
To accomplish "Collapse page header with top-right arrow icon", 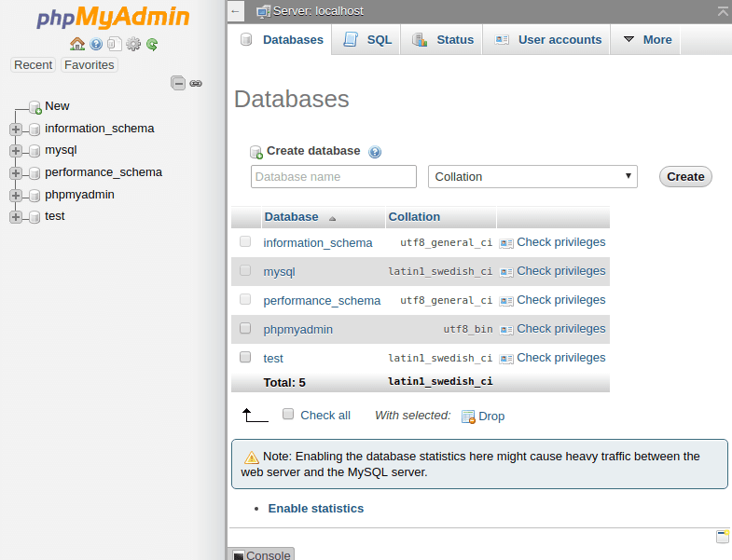I will (x=723, y=11).
